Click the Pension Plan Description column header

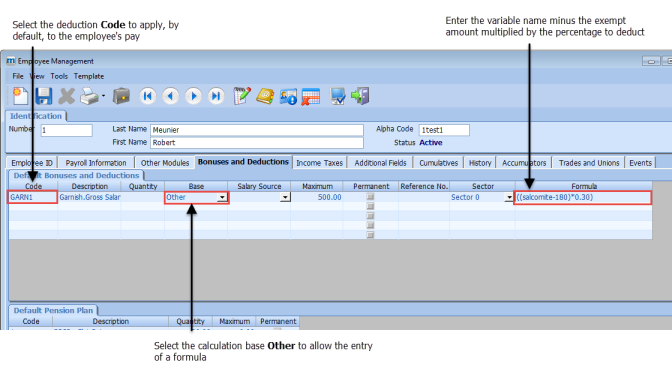click(111, 321)
